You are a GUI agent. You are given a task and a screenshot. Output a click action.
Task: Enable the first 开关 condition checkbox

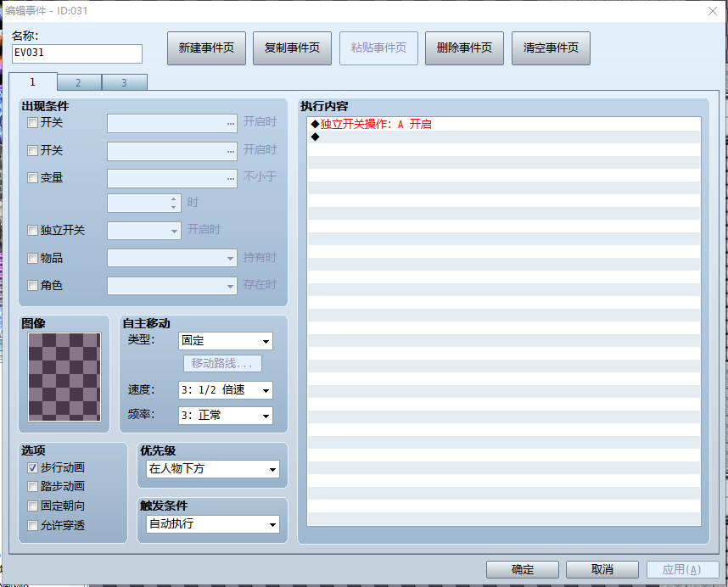[32, 122]
